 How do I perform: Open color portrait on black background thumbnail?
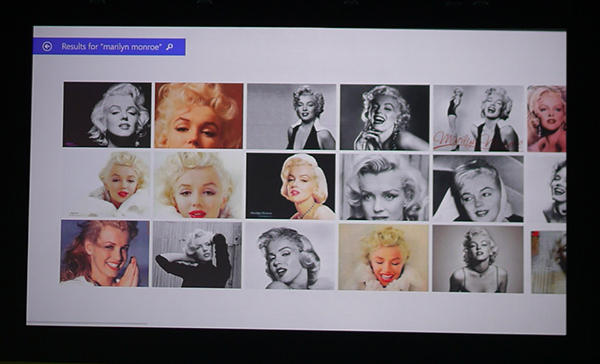(x=291, y=186)
